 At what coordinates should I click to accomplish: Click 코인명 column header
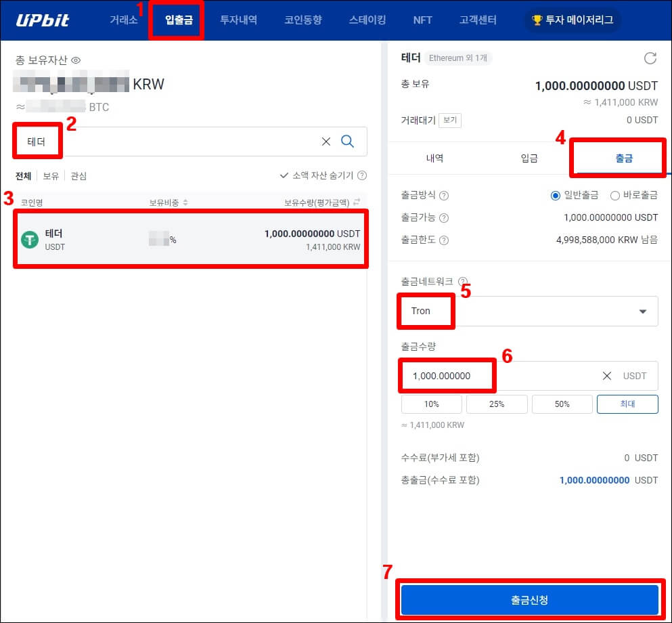32,202
